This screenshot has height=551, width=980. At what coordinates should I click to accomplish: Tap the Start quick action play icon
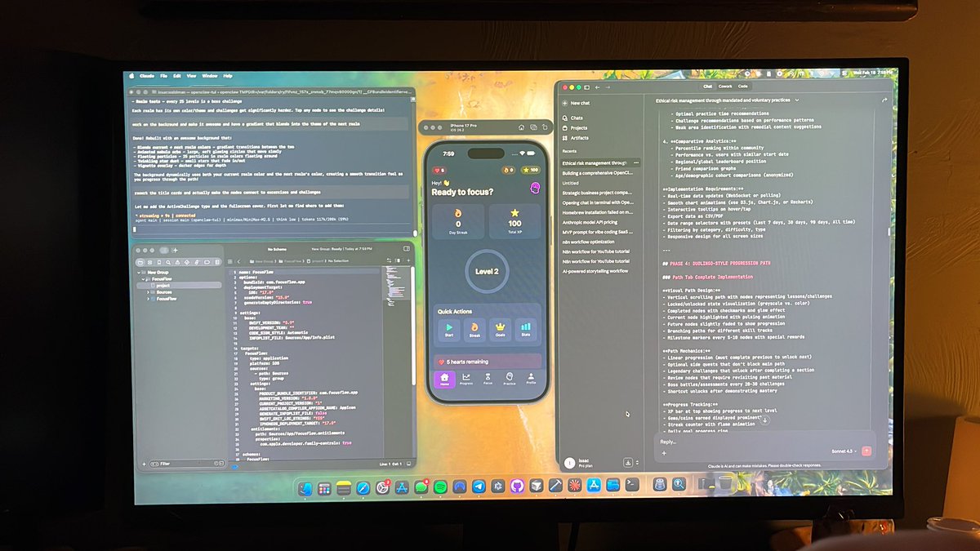[x=448, y=327]
